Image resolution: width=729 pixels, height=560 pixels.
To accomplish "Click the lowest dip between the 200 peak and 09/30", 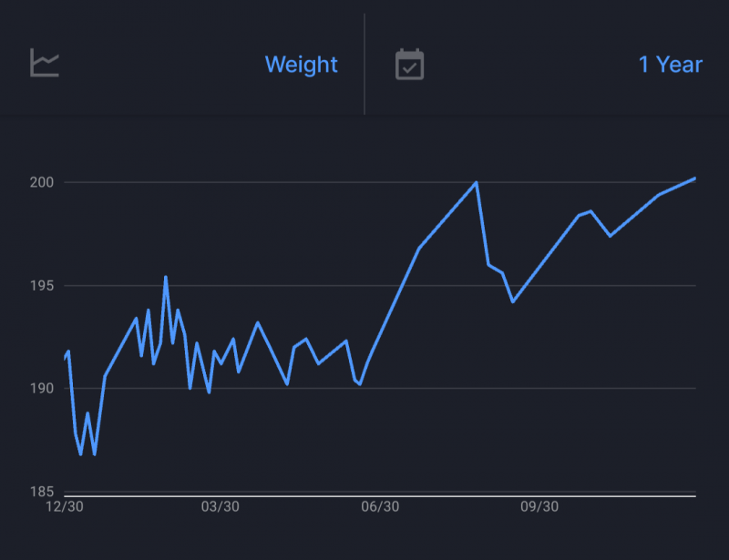I will click(x=513, y=301).
